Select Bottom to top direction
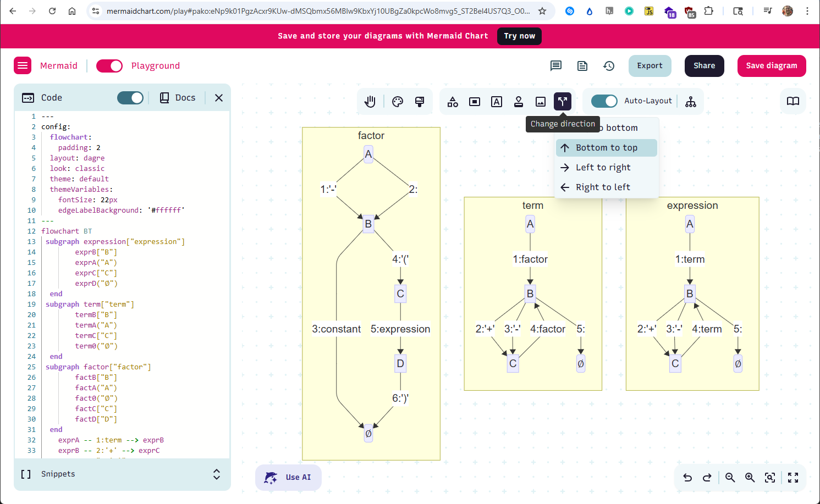Viewport: 820px width, 504px height. click(x=607, y=147)
